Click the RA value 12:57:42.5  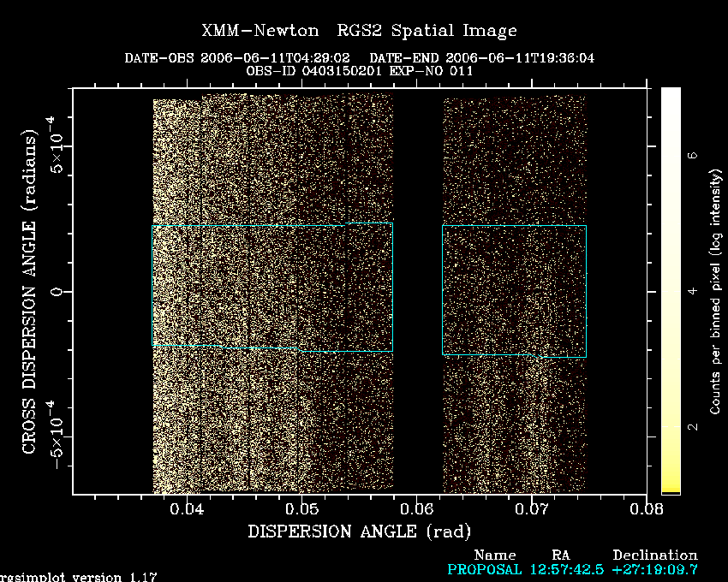[567, 569]
